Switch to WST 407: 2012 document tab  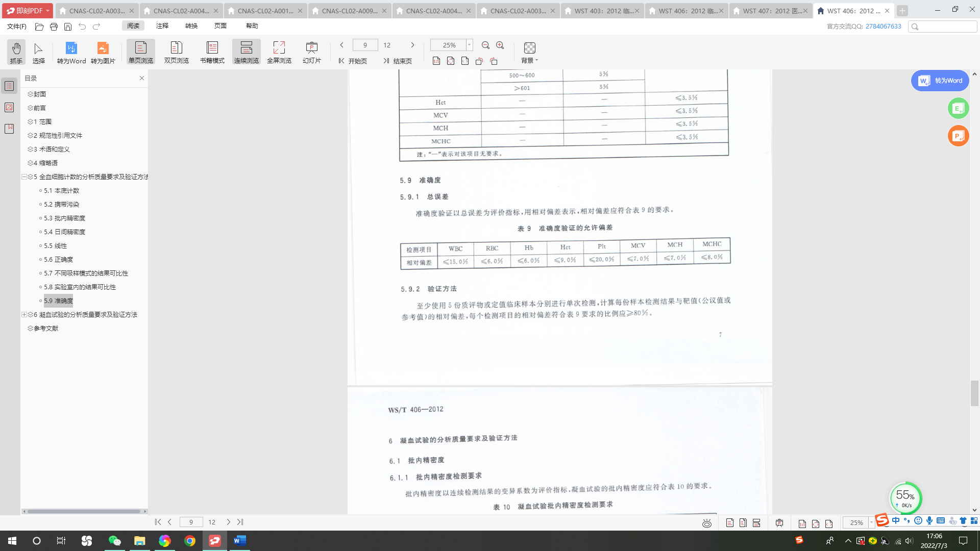[x=770, y=11]
